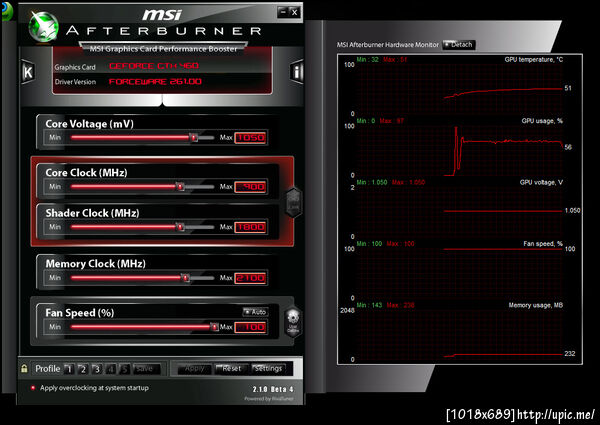Click the Memory Clock slider handle
The height and width of the screenshot is (425, 600).
186,278
